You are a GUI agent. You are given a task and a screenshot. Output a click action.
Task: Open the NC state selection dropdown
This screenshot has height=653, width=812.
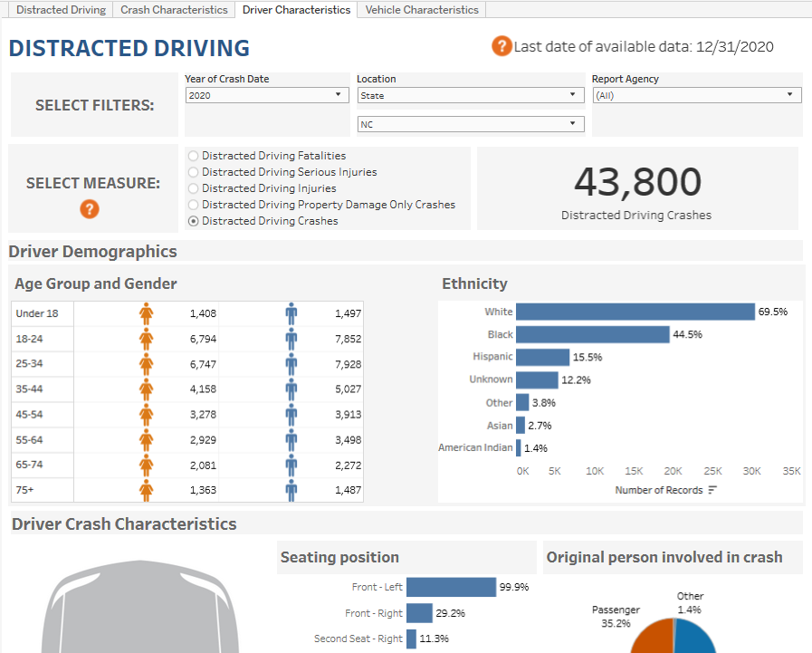[470, 124]
